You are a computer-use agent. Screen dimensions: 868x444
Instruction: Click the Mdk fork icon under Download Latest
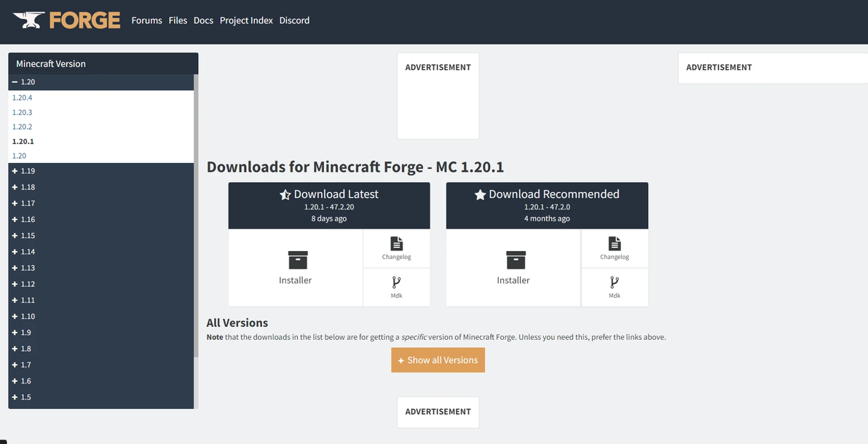click(397, 282)
